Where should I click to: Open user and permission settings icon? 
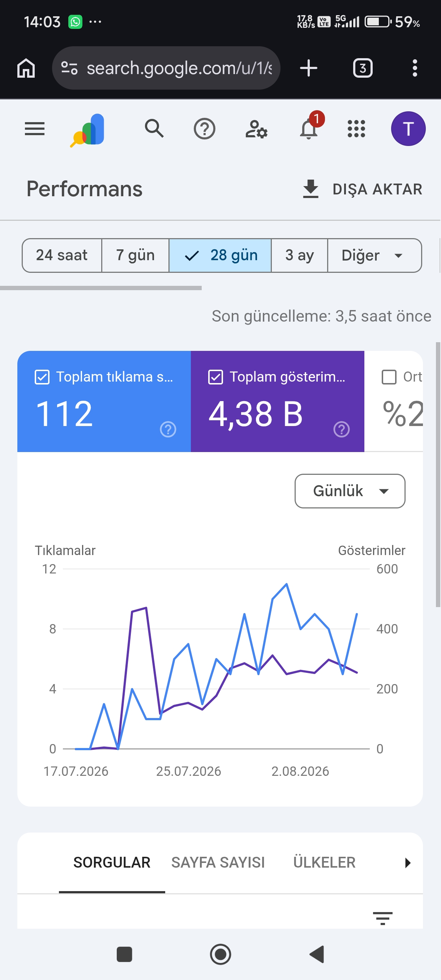pyautogui.click(x=256, y=129)
